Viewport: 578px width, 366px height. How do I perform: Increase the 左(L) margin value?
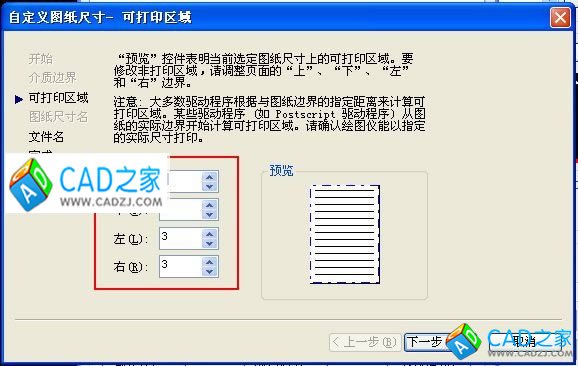coord(210,234)
